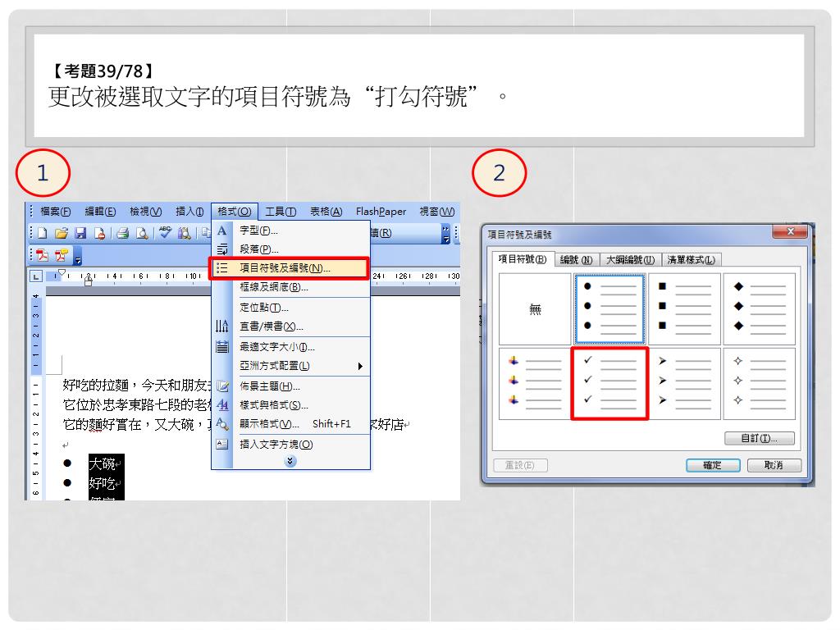Choose 定位點(T)... menu entry
This screenshot has width=840, height=630.
click(x=291, y=308)
